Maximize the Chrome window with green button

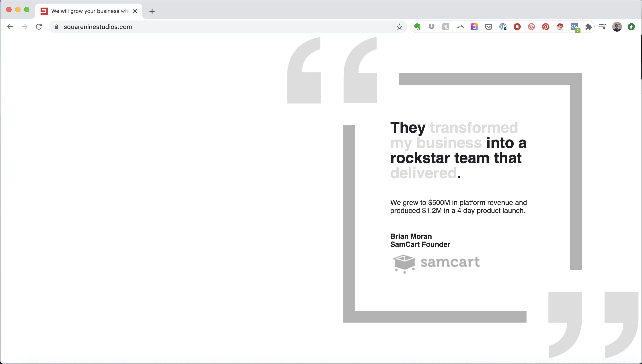tap(27, 10)
